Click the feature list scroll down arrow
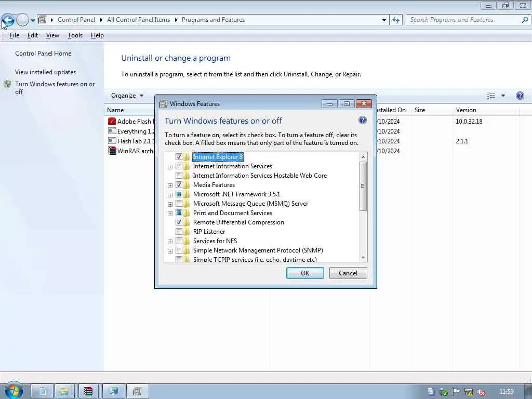 [363, 258]
